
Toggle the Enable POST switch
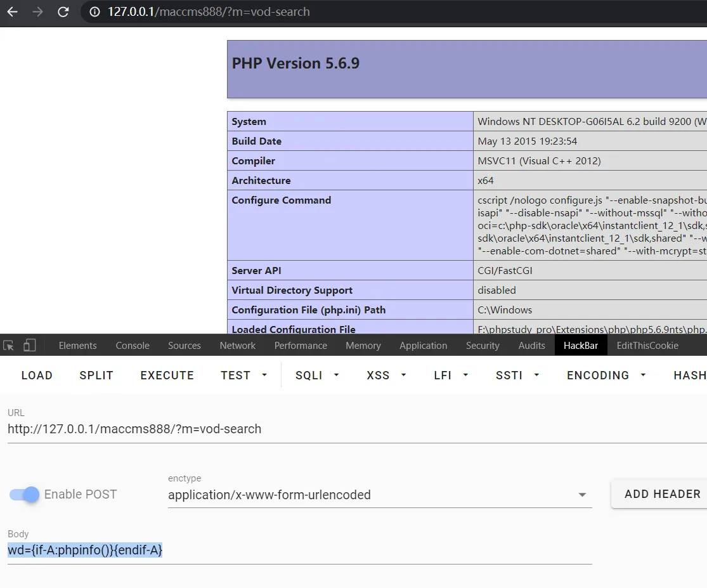tap(25, 495)
